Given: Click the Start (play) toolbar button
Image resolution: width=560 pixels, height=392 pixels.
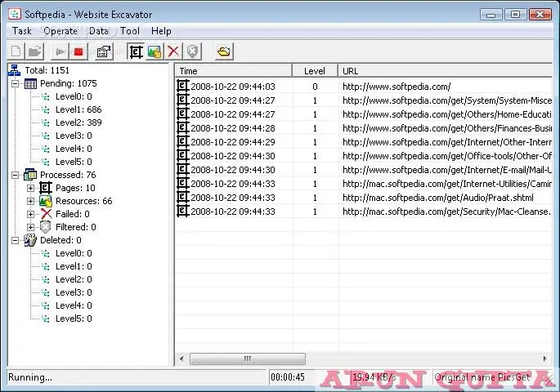Looking at the screenshot, I should click(x=60, y=51).
